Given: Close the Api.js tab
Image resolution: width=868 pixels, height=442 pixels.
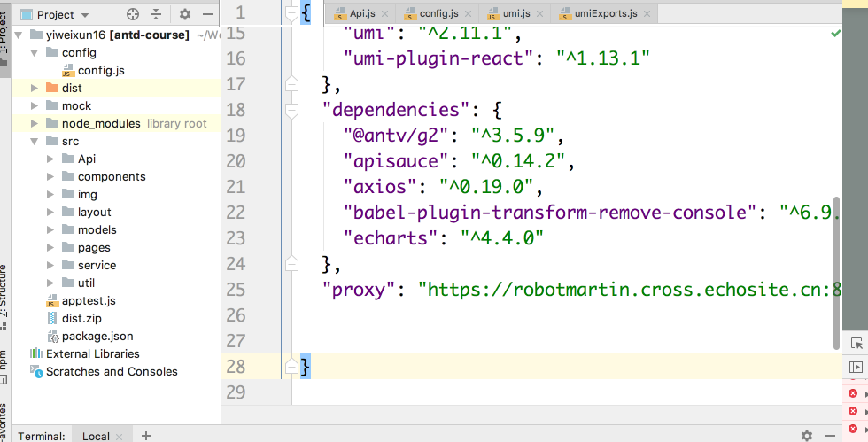Looking at the screenshot, I should click(385, 14).
